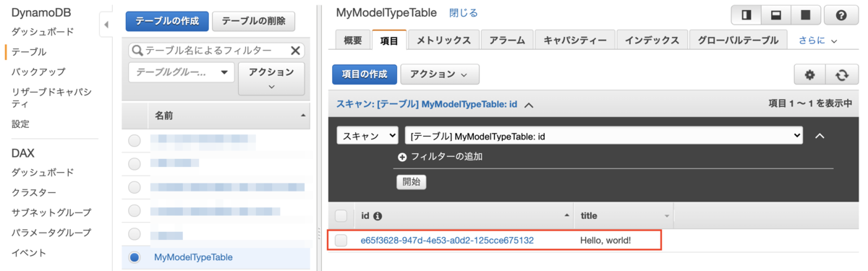Switch to インデックス tab

tap(652, 40)
